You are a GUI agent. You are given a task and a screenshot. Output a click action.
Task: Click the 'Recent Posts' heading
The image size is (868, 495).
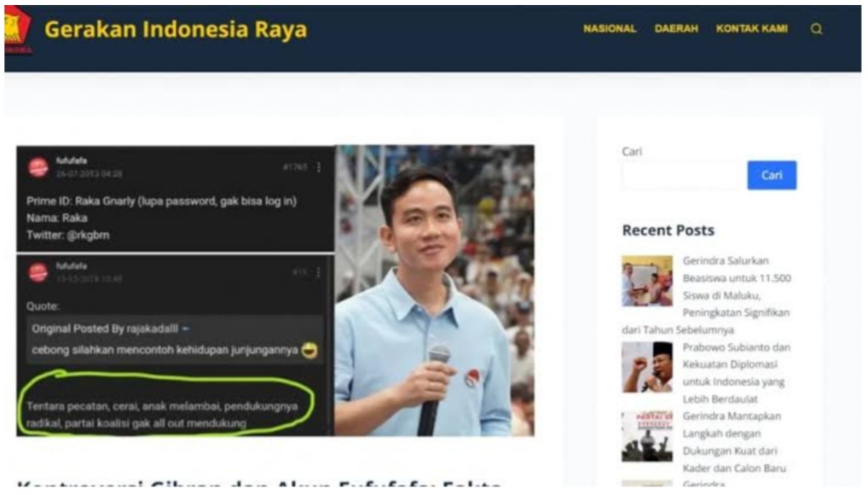coord(668,230)
